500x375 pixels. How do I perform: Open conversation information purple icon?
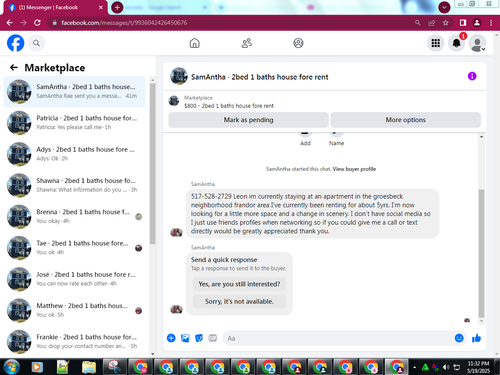(x=472, y=76)
